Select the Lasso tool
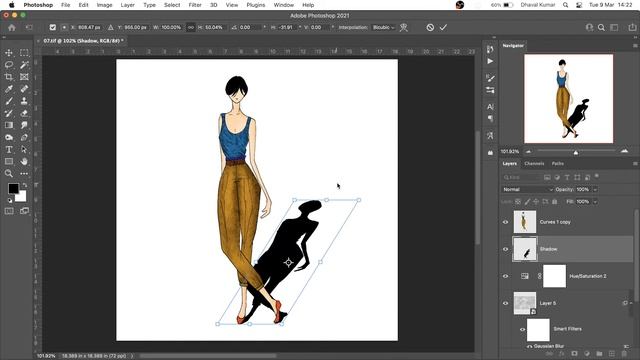 [x=9, y=65]
